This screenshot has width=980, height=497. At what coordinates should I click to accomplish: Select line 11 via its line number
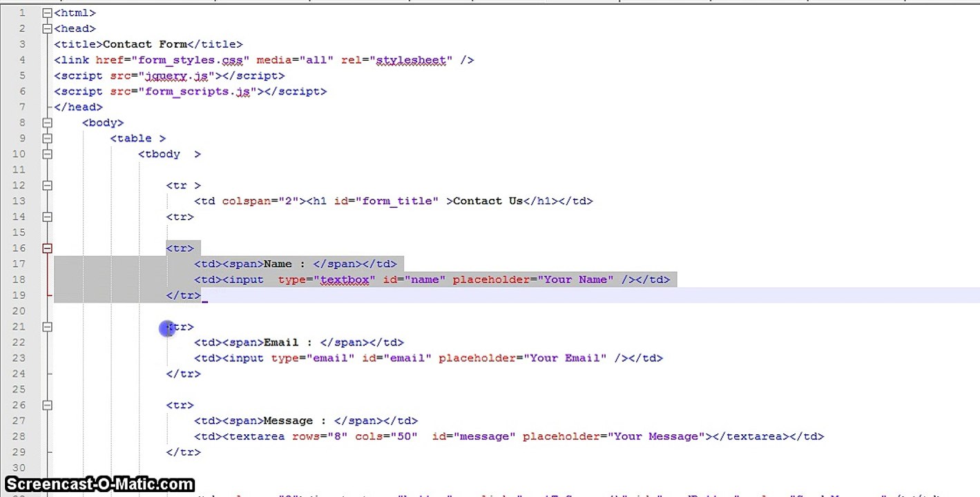pos(19,170)
